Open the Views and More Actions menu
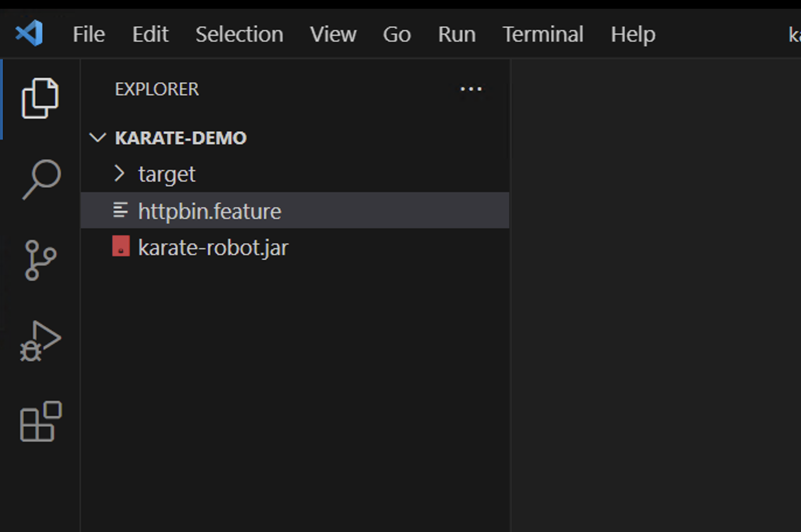This screenshot has height=532, width=801. click(x=471, y=89)
